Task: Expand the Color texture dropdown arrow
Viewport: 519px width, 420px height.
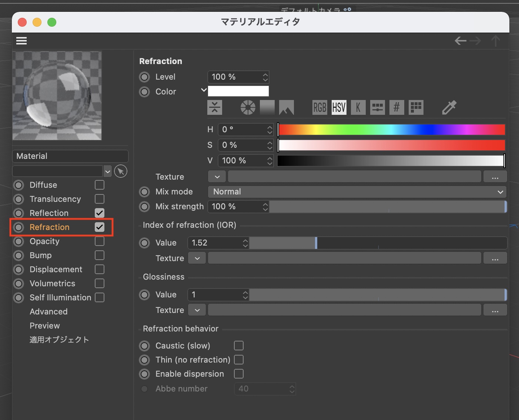Action: pyautogui.click(x=217, y=177)
